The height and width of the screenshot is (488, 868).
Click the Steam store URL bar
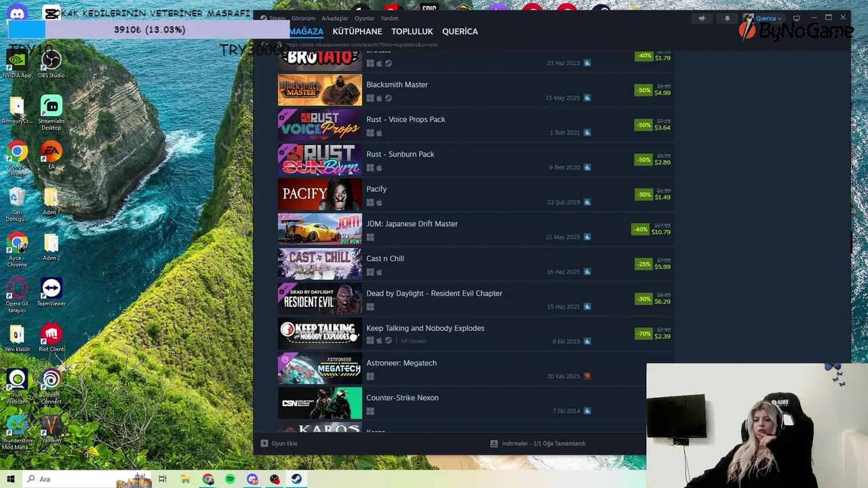(x=363, y=45)
